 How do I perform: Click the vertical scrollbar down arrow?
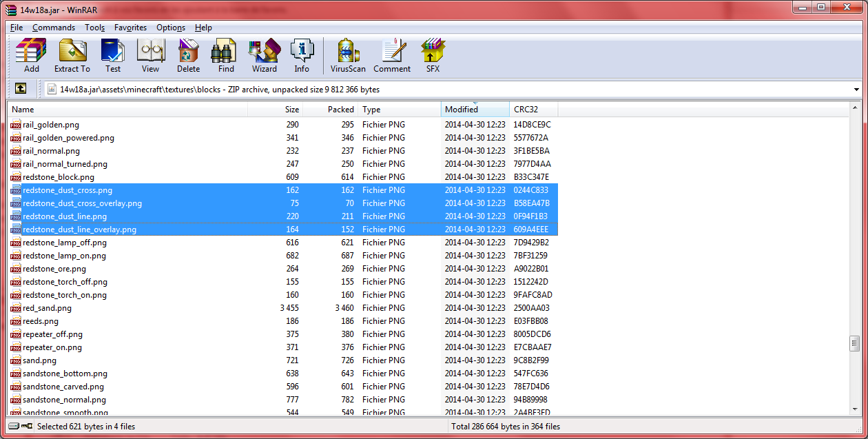[x=854, y=409]
